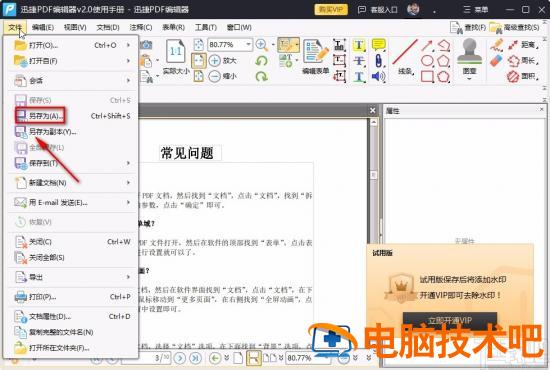
Task: Open the Edit Form (编辑表单) tool
Action: pos(316,57)
